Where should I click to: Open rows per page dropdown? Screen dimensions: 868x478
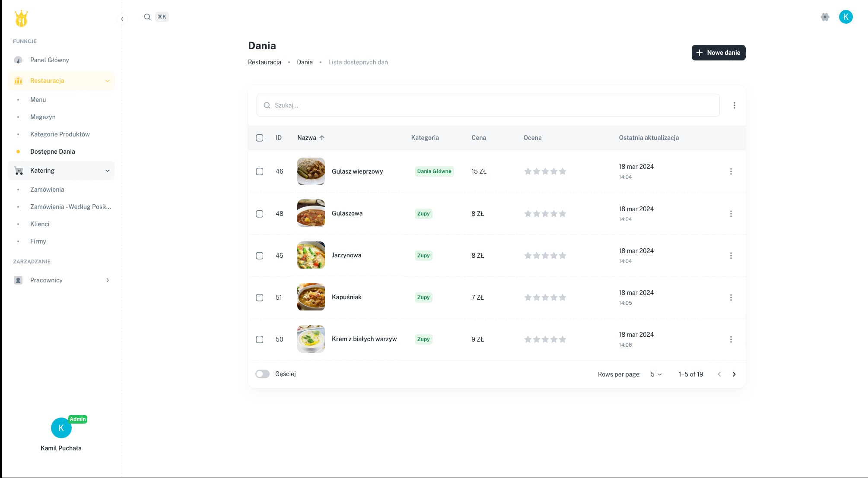(x=656, y=374)
